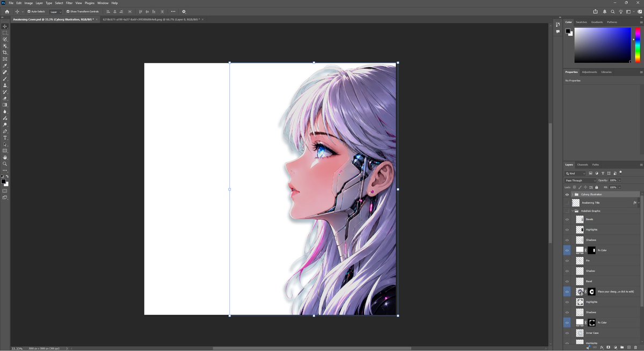Image resolution: width=644 pixels, height=351 pixels.
Task: Open the Comments panel icon
Action: pyautogui.click(x=558, y=31)
